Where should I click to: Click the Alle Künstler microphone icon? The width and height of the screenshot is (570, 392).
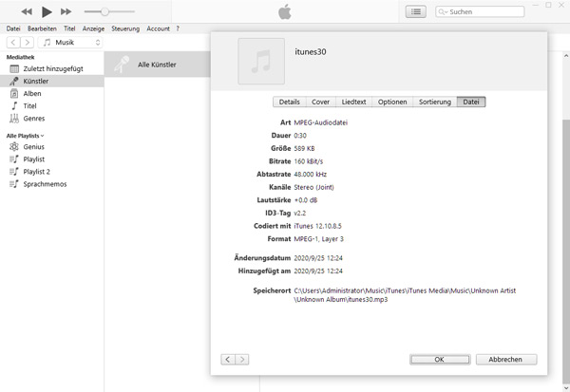click(x=121, y=65)
